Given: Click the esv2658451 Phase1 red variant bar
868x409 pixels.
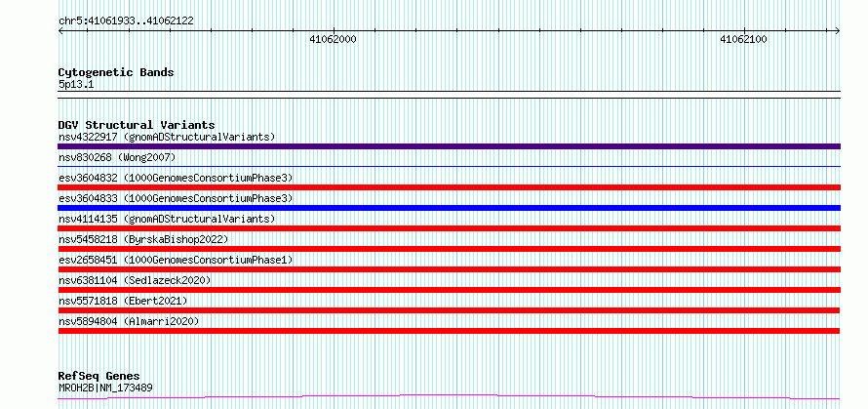Looking at the screenshot, I should [449, 269].
